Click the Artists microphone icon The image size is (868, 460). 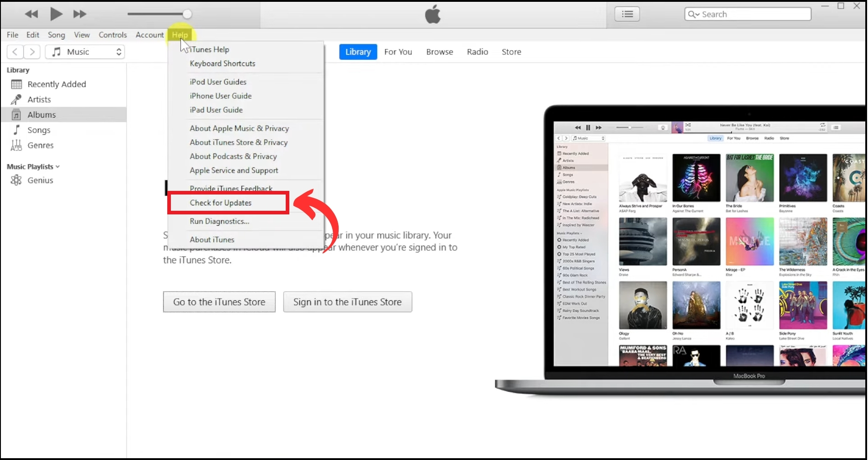click(x=16, y=100)
